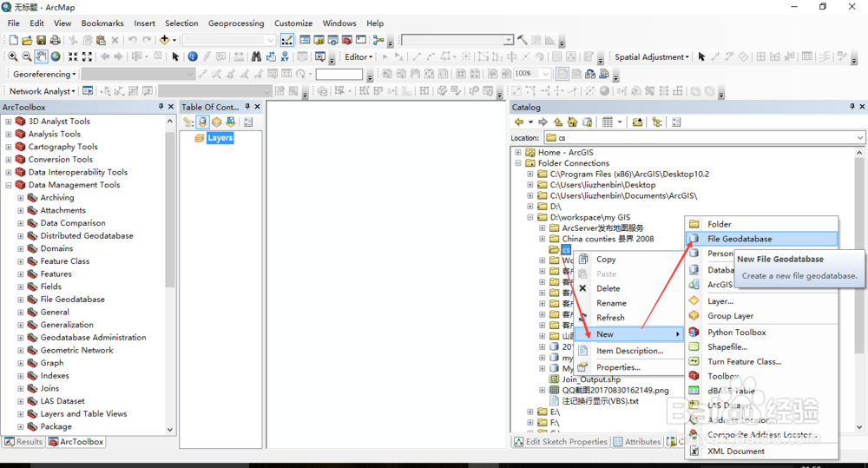Click the Go Back arrow in Catalog

point(519,122)
